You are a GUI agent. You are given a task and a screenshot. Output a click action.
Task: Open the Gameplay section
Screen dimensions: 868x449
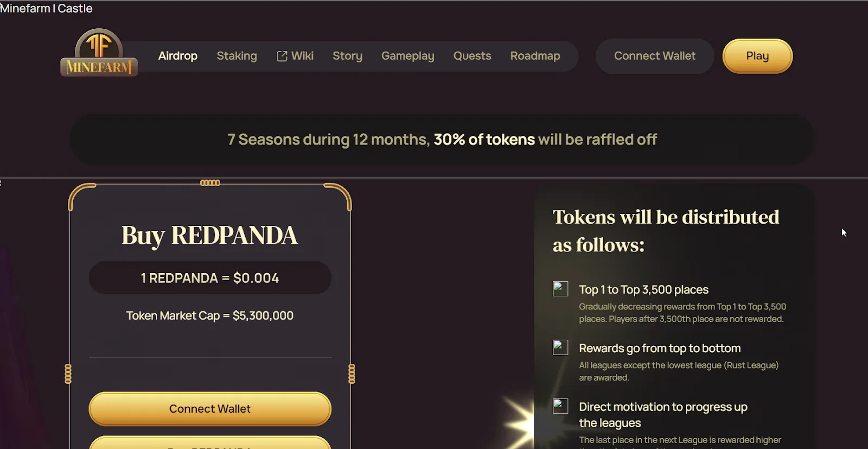[408, 56]
